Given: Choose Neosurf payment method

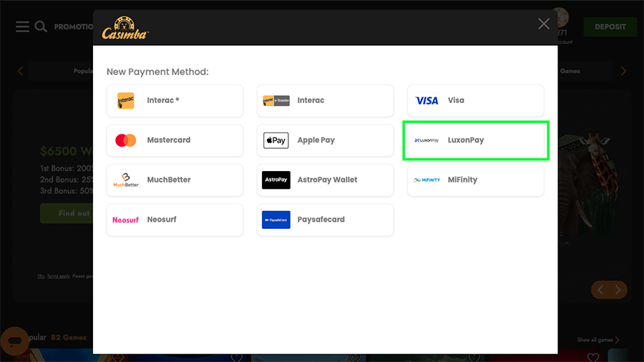Looking at the screenshot, I should [x=175, y=220].
